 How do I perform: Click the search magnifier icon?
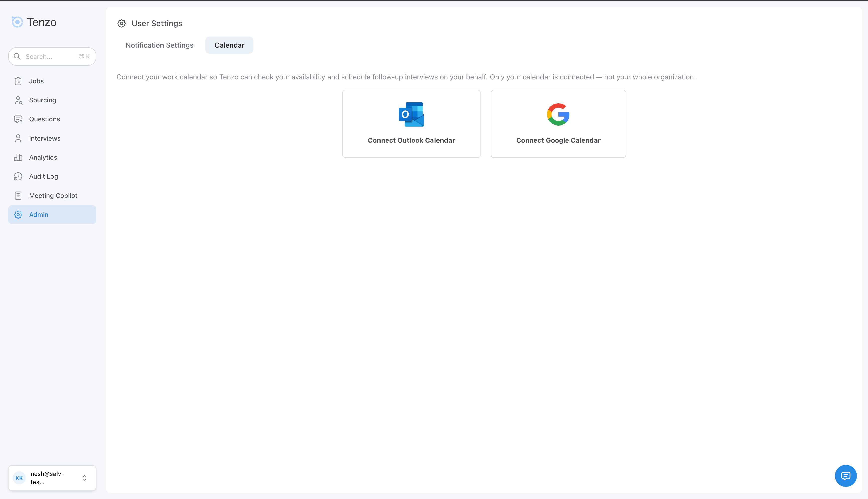(17, 56)
